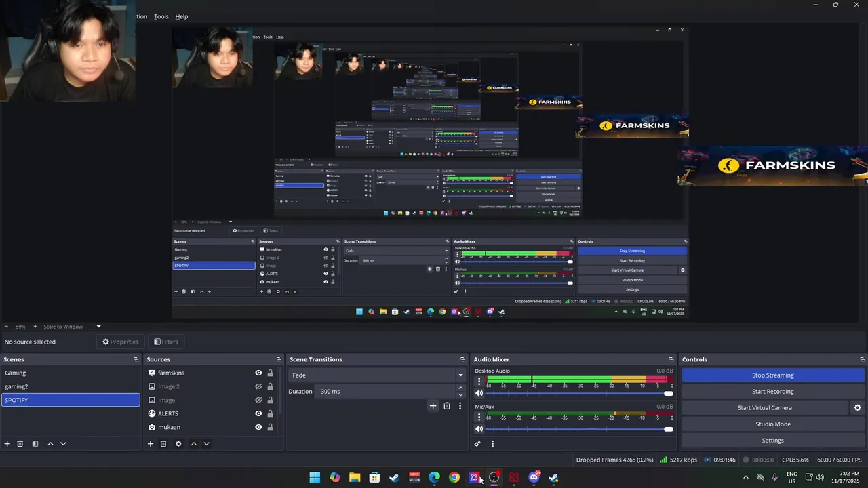The height and width of the screenshot is (488, 868).
Task: Add a scene transition with plus icon
Action: point(433,406)
